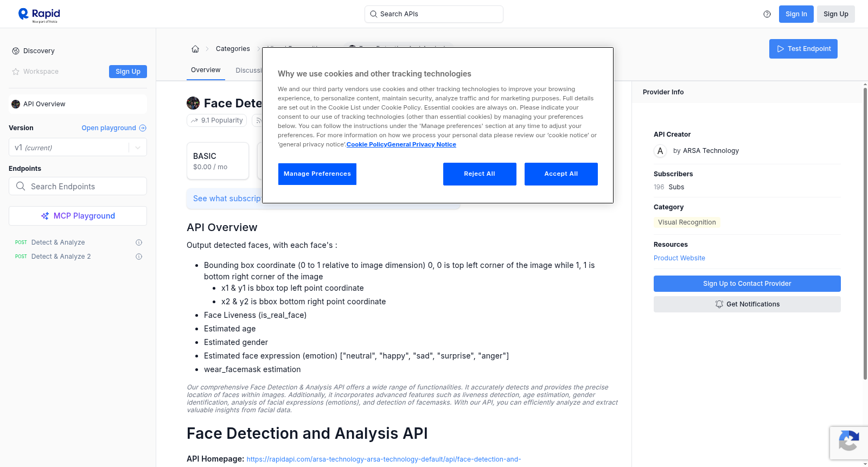Screen dimensions: 868x467
Task: Focus the Search APIs input field
Action: point(434,14)
